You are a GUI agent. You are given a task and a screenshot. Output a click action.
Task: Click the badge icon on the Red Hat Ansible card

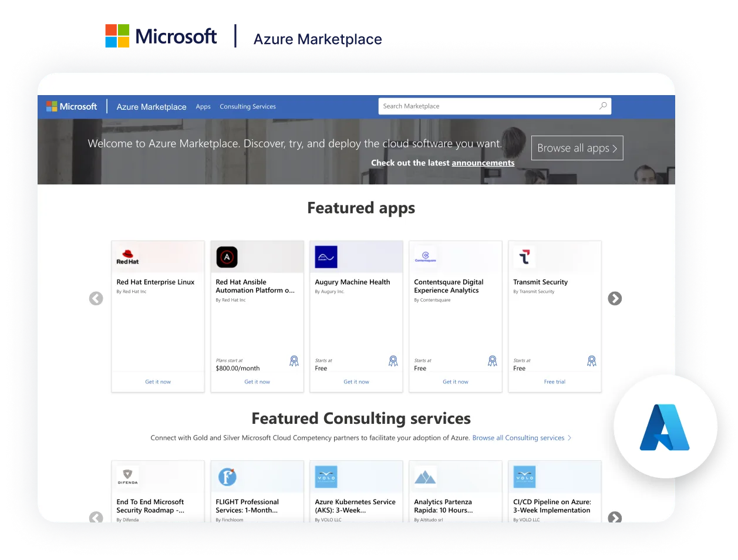294,361
